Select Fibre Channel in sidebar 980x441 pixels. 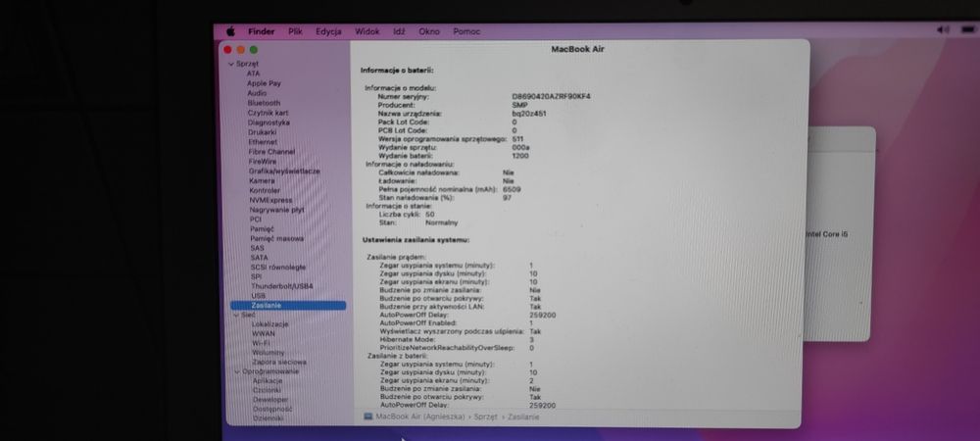pyautogui.click(x=271, y=152)
